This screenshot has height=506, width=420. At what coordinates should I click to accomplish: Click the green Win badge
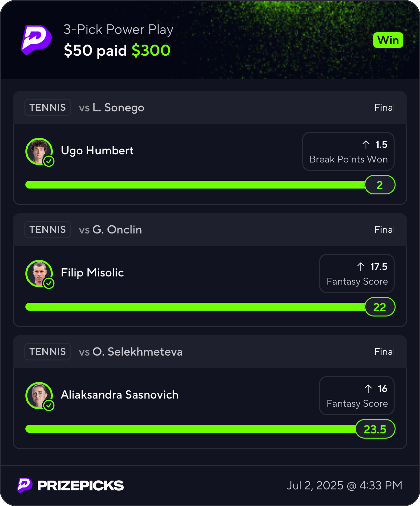coord(388,40)
